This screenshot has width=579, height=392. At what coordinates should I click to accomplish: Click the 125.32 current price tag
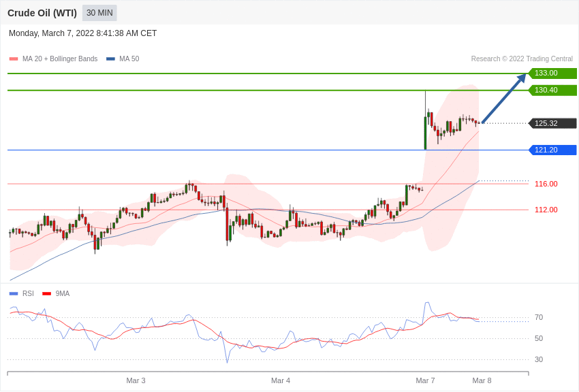(552, 123)
